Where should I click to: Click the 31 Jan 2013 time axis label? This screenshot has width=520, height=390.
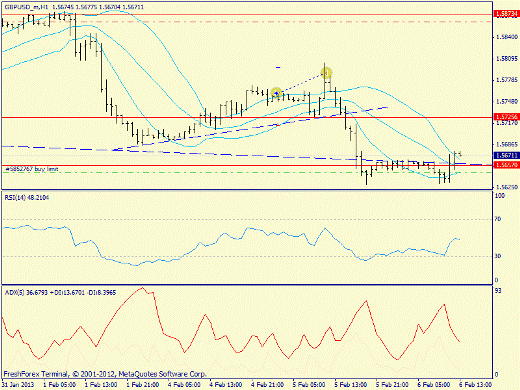18,384
